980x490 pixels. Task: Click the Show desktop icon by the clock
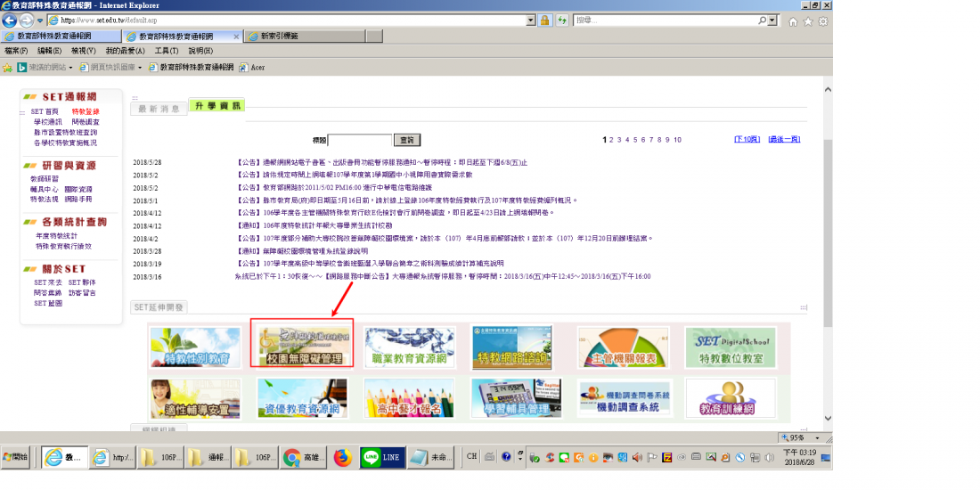tap(826, 458)
